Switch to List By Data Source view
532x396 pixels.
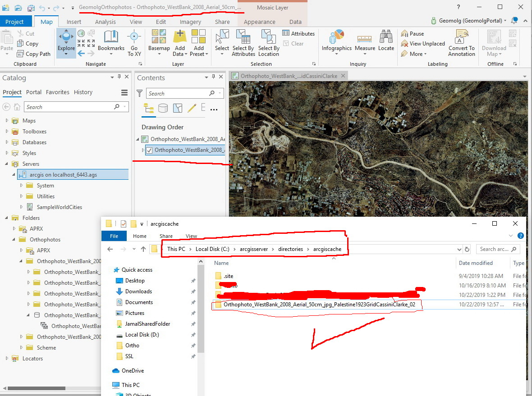[x=163, y=108]
